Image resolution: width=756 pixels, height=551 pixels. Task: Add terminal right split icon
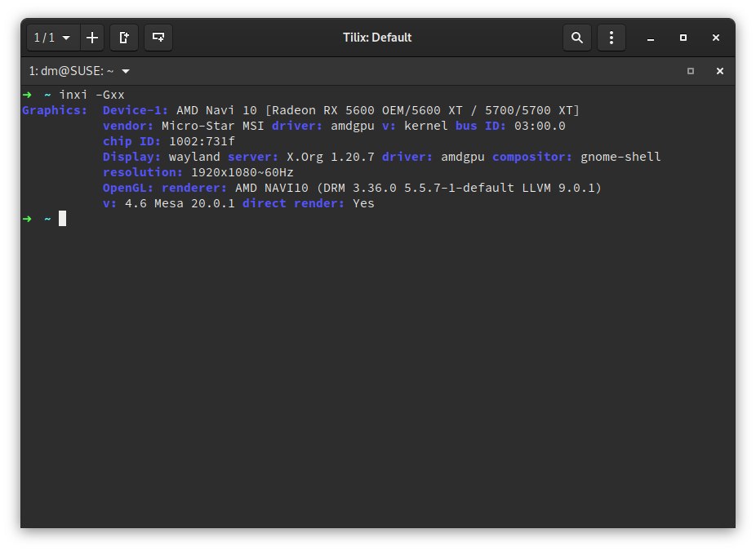pyautogui.click(x=124, y=38)
